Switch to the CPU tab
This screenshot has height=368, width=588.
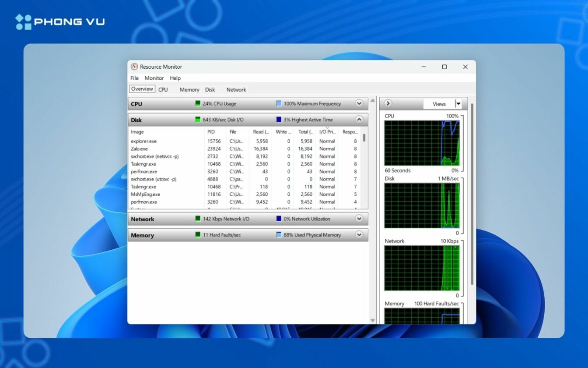163,89
